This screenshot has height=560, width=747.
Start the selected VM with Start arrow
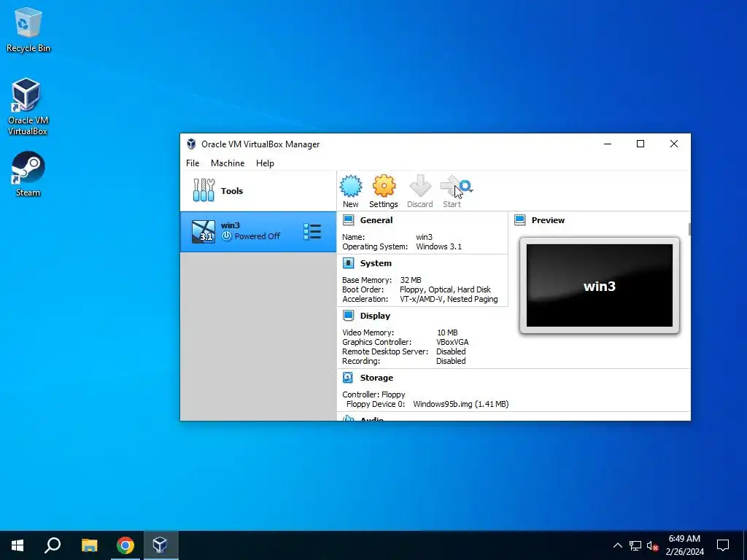point(450,186)
